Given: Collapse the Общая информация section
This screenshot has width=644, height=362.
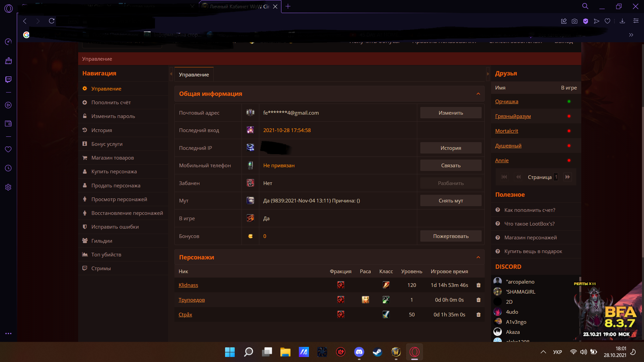Looking at the screenshot, I should tap(478, 94).
